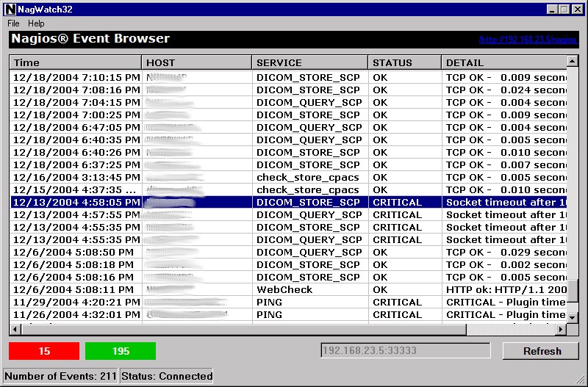Click the green 195 OK counter
Viewport: 588px width, 387px height.
[121, 351]
